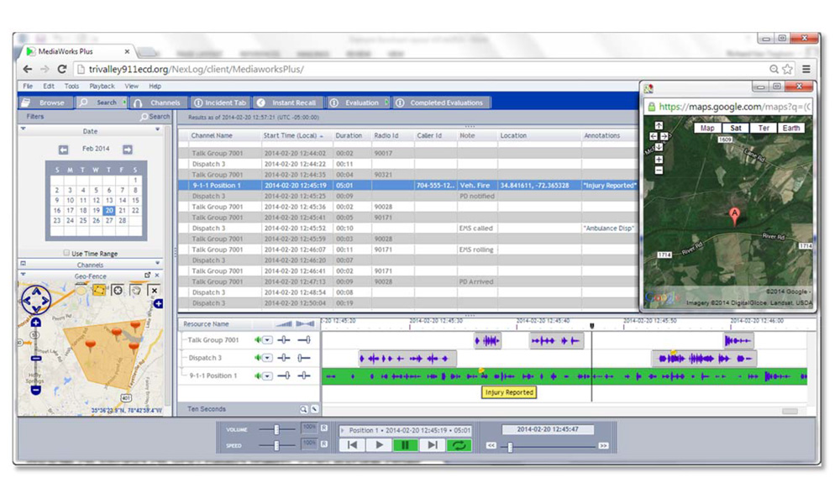
Task: Click timeline zoom magnifier icon
Action: [x=303, y=409]
